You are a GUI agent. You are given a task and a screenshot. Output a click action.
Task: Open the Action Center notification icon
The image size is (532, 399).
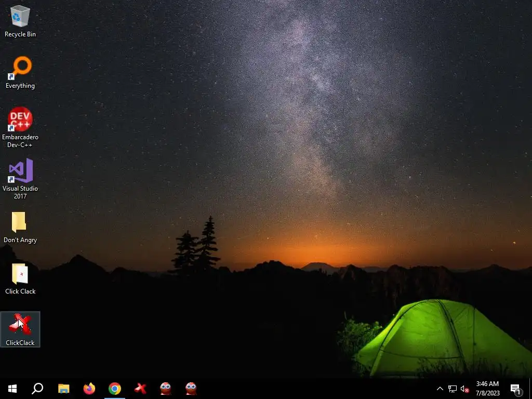(516, 389)
